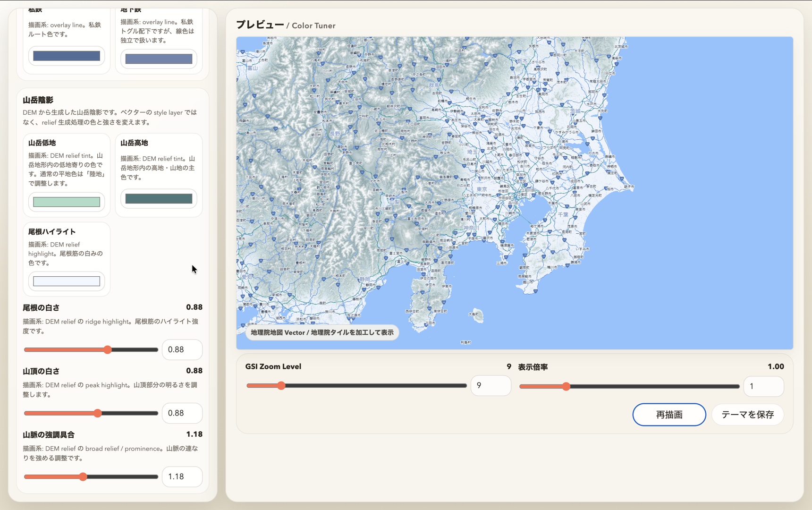Image resolution: width=812 pixels, height=510 pixels.
Task: Select the 山脈の強調具合 1.18 input box
Action: [182, 477]
